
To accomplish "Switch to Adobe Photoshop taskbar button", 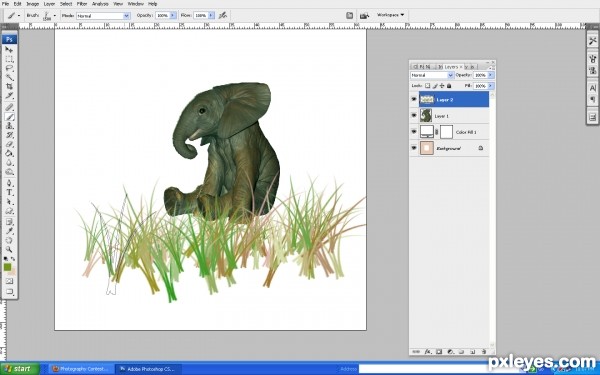I will pyautogui.click(x=148, y=369).
